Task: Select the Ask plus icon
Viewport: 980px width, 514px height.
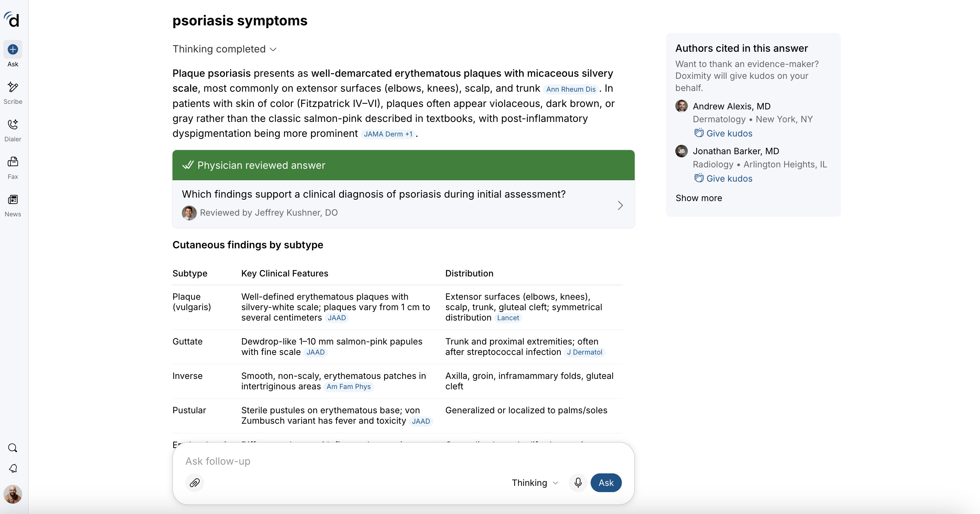Action: (x=13, y=50)
